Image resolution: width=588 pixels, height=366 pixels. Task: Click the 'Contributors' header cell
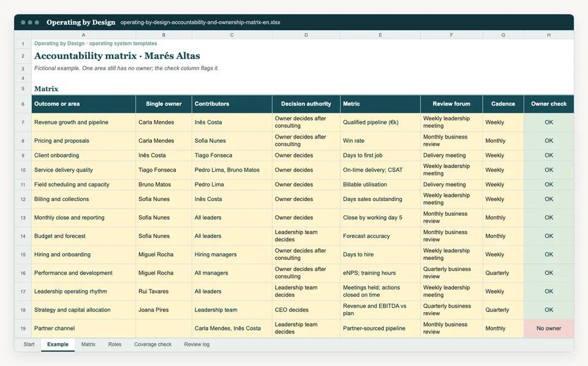pos(232,104)
